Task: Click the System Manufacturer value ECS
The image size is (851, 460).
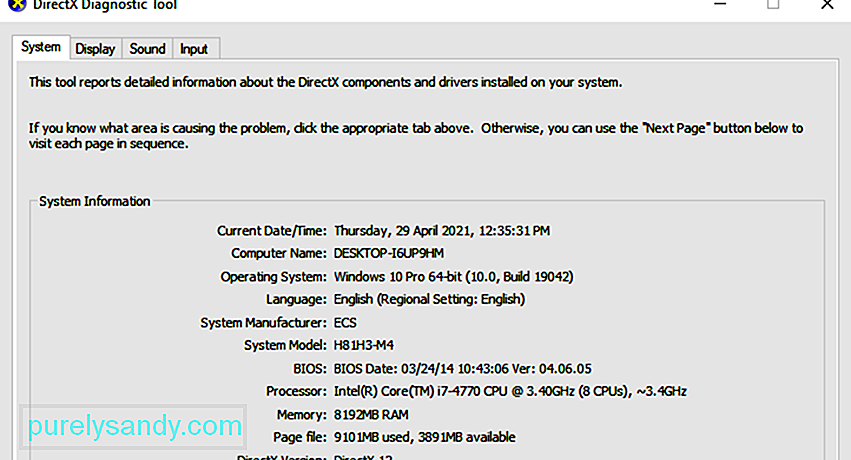Action: click(x=345, y=323)
